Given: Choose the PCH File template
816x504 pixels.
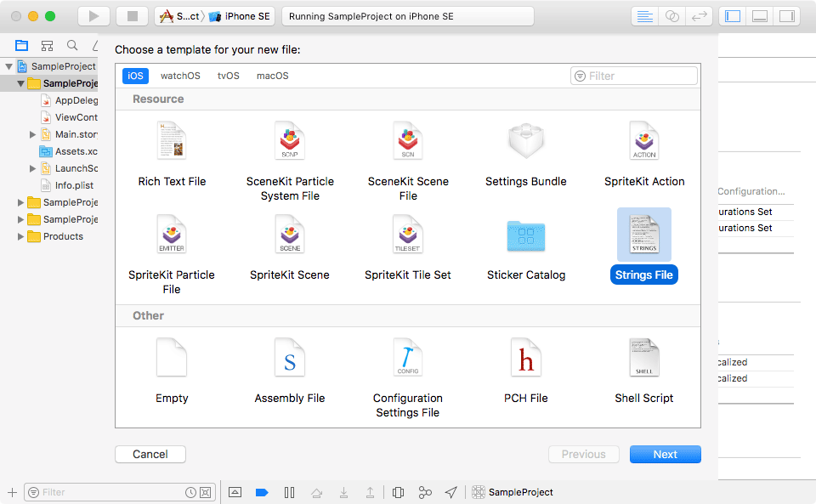Looking at the screenshot, I should 526,371.
